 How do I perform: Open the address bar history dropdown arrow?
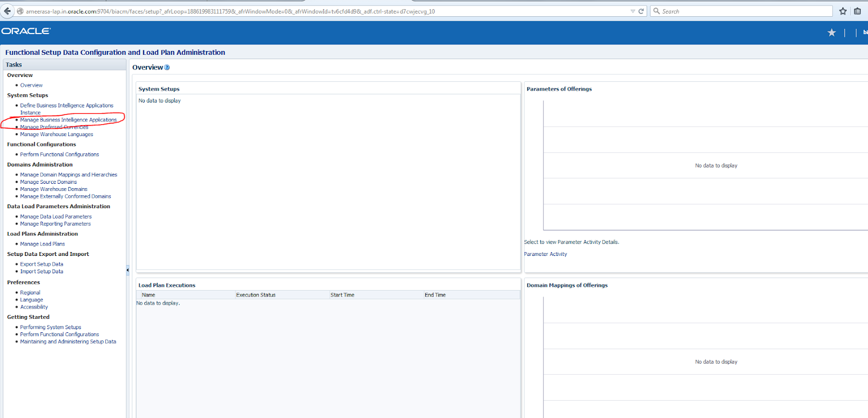pos(633,11)
